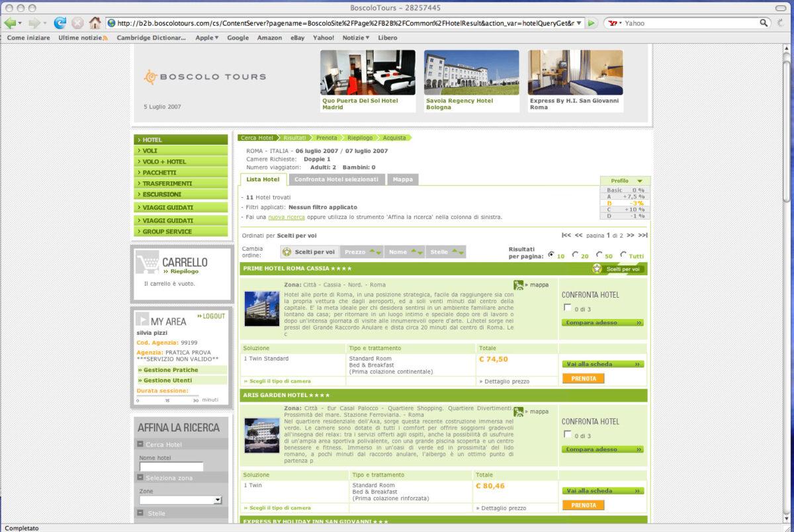794x532 pixels.
Task: Click the LOGOUT link
Action: point(211,316)
